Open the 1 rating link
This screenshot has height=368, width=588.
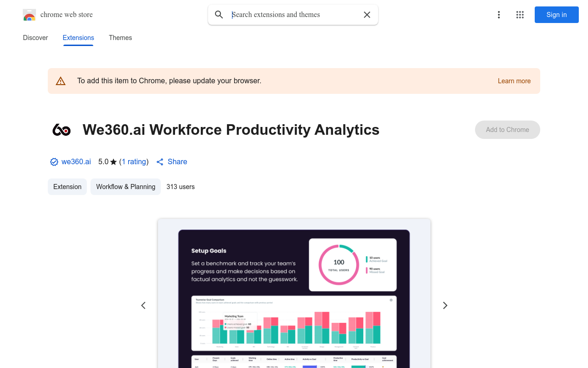click(x=134, y=162)
